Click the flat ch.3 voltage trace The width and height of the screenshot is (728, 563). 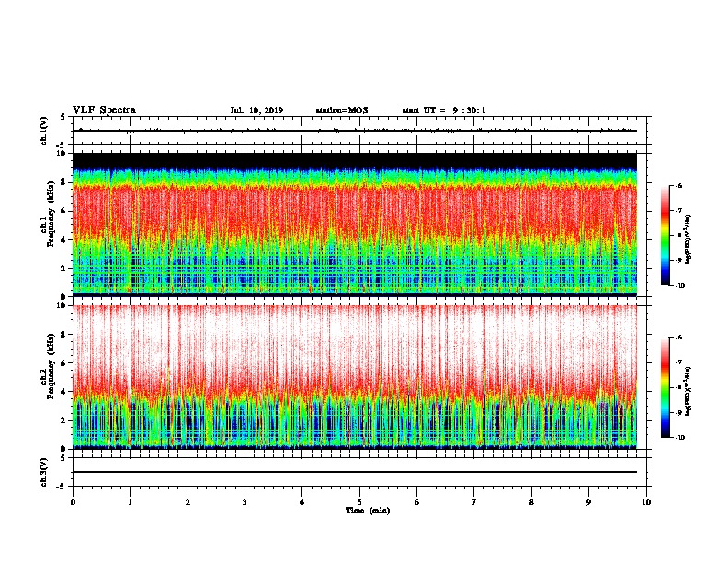tap(355, 472)
